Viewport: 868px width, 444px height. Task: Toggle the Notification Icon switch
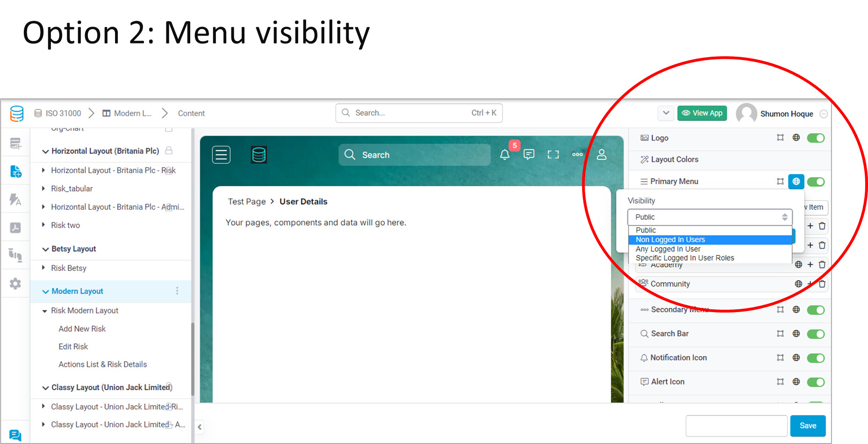(816, 358)
